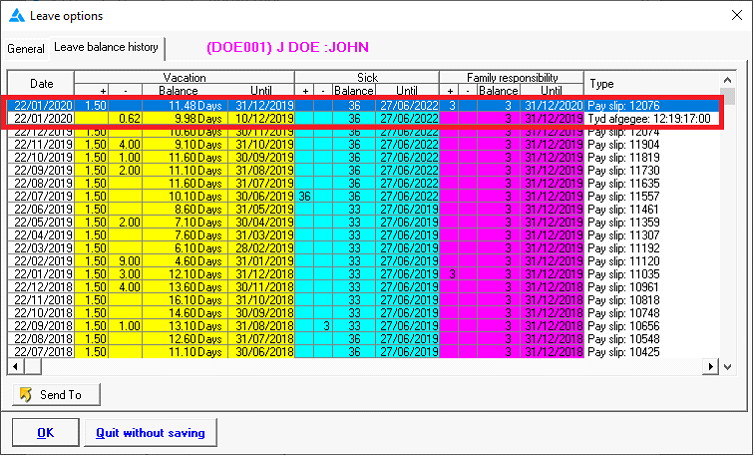Viewport: 755px width, 456px height.
Task: Select row with Pay slip: 11035
Action: 364,274
